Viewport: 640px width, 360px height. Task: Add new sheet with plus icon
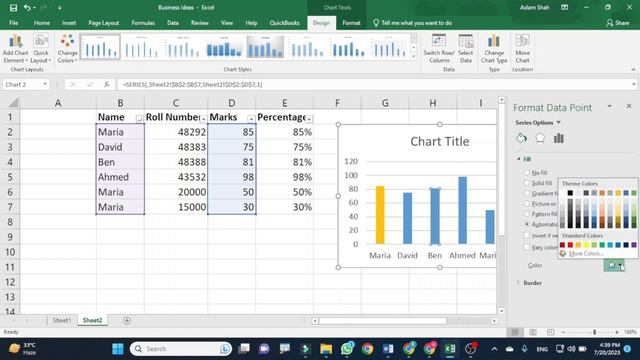127,320
